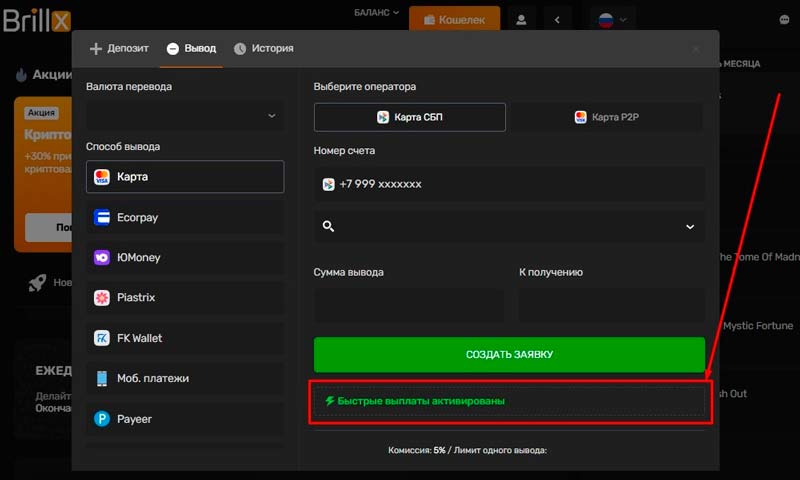Image resolution: width=800 pixels, height=480 pixels.
Task: Click the FK Wallet icon
Action: click(102, 338)
